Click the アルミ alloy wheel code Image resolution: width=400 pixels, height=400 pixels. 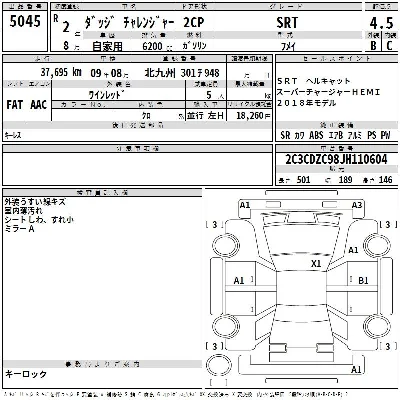(x=355, y=136)
